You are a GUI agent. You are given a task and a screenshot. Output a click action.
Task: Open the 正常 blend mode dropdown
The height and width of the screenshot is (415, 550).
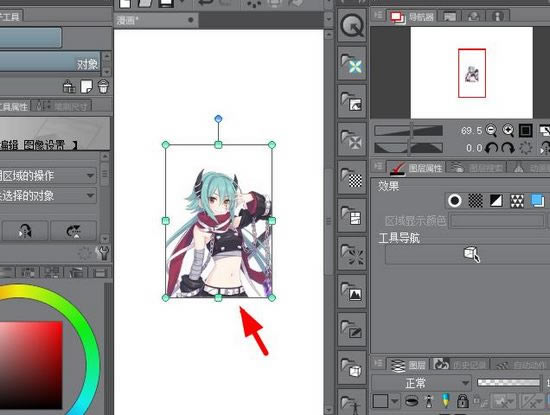(x=421, y=383)
